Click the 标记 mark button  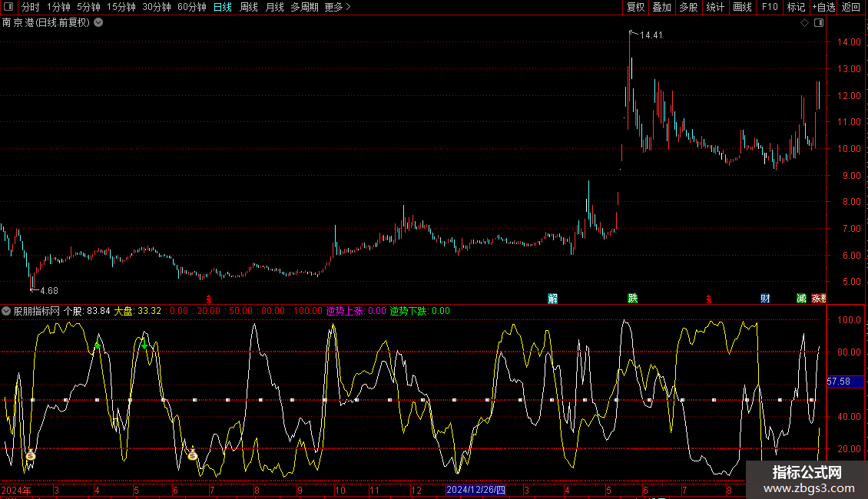[796, 7]
